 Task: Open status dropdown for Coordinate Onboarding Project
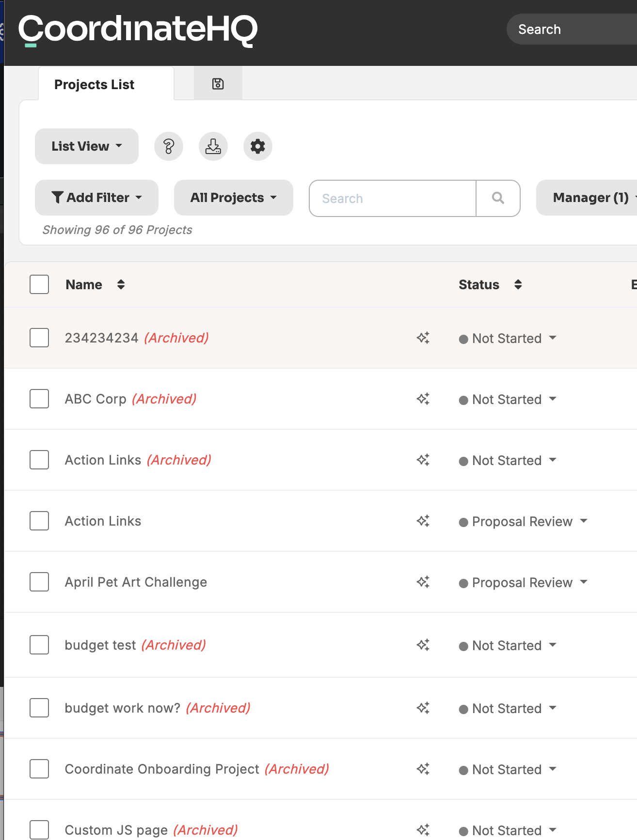click(508, 769)
